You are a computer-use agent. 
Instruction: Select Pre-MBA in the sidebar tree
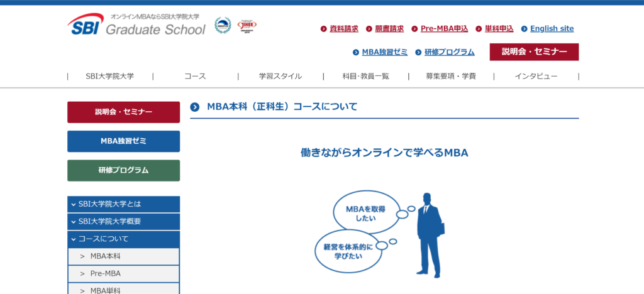click(123, 274)
